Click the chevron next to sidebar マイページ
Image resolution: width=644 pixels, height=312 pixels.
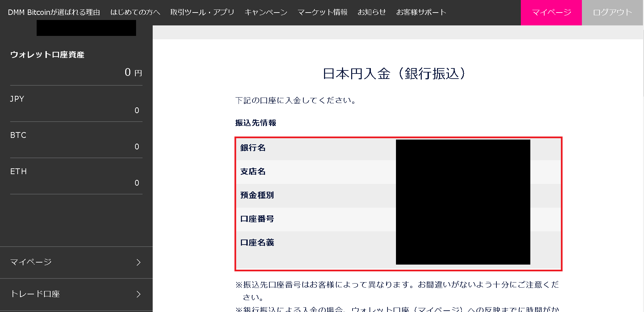tap(138, 262)
